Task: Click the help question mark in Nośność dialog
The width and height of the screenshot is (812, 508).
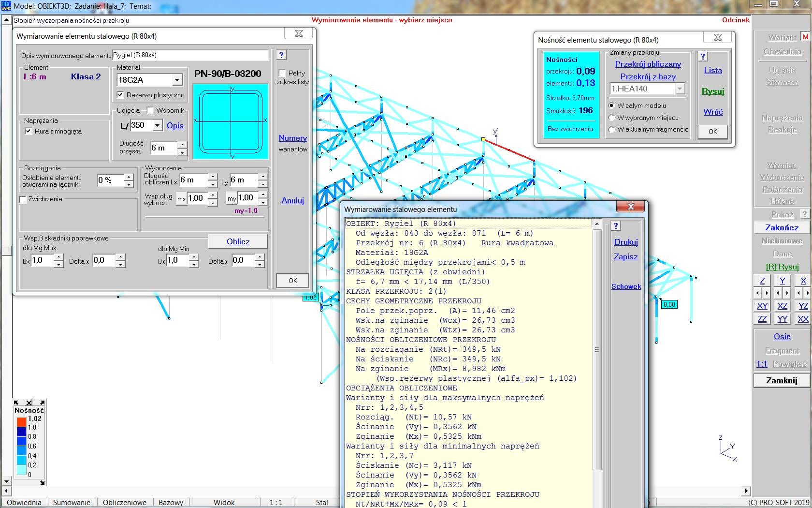Action: tap(703, 57)
